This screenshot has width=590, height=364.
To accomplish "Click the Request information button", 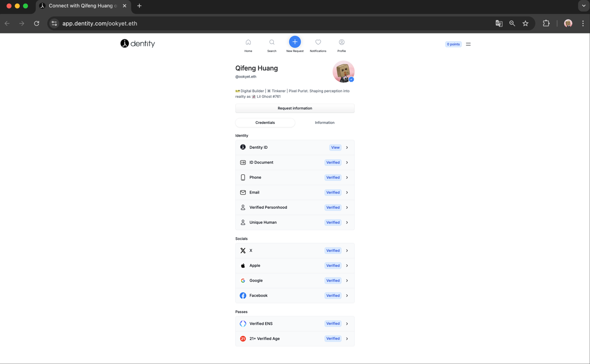I will [x=295, y=108].
